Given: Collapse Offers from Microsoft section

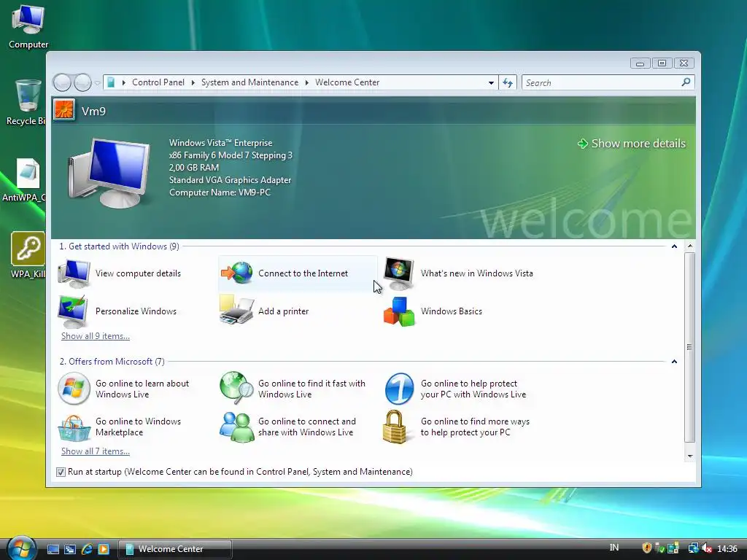Looking at the screenshot, I should [x=674, y=362].
